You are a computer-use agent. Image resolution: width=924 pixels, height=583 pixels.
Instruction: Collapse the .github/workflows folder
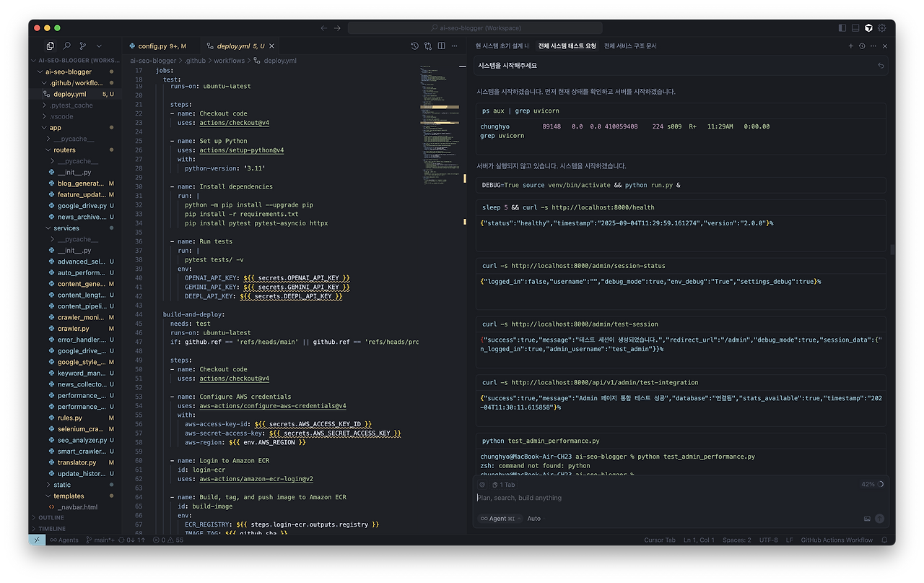tap(75, 83)
